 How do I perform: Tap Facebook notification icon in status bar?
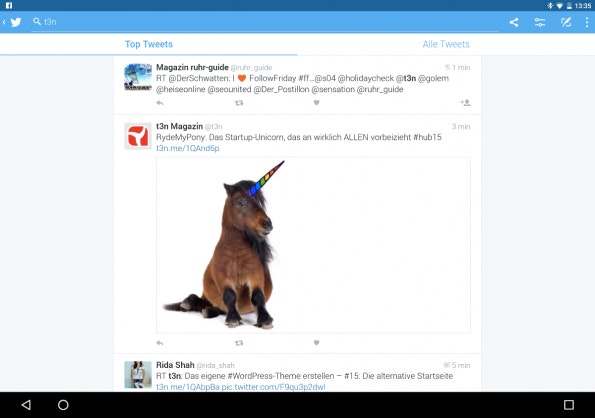click(x=9, y=5)
